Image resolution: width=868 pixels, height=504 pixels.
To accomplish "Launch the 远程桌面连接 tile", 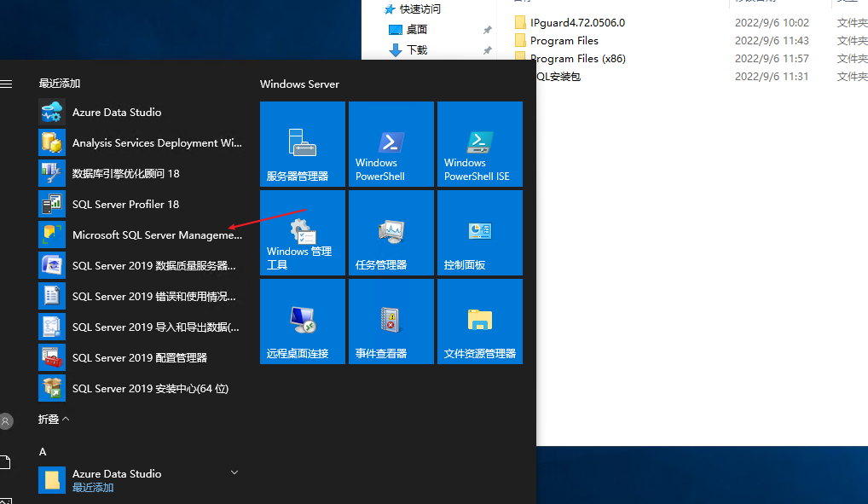I will [x=303, y=322].
